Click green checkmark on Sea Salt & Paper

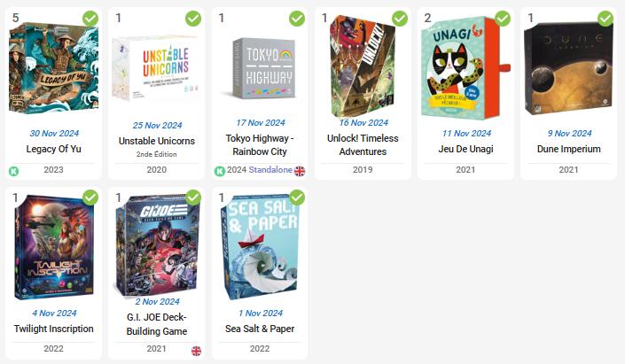(297, 197)
